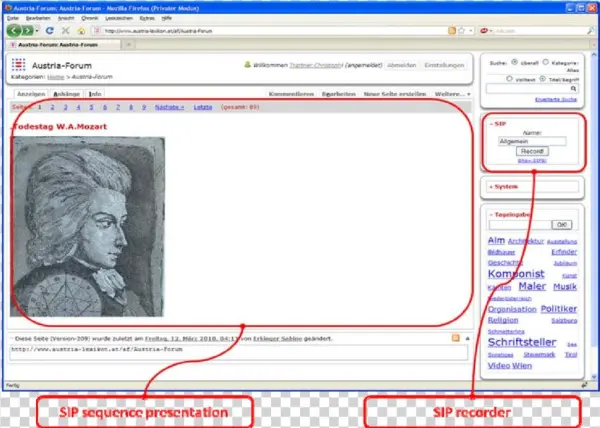This screenshot has width=600, height=428.
Task: Click the OK button next to tag input
Action: 562,225
